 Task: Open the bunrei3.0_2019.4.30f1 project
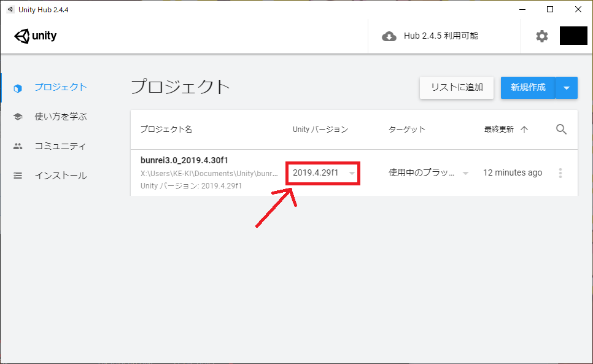[x=184, y=161]
